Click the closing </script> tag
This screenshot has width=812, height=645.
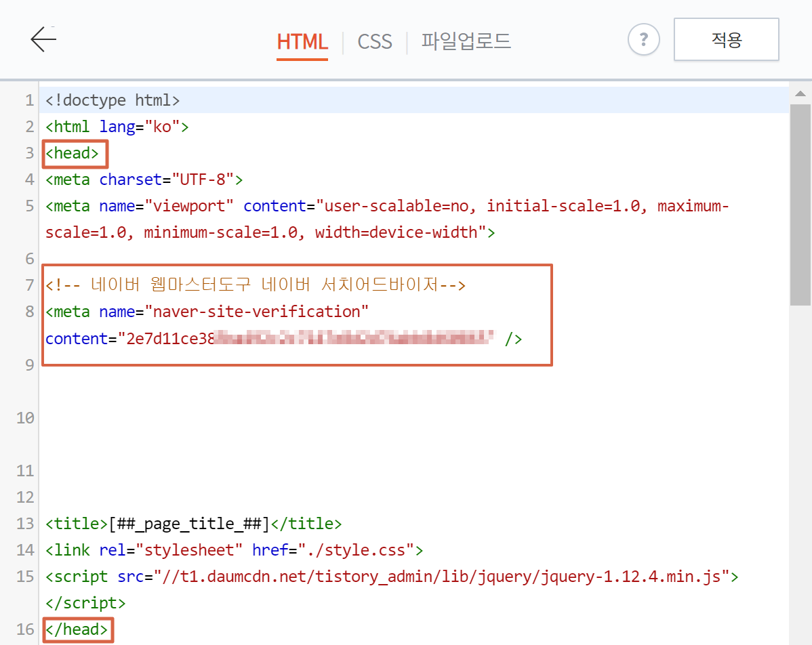85,602
